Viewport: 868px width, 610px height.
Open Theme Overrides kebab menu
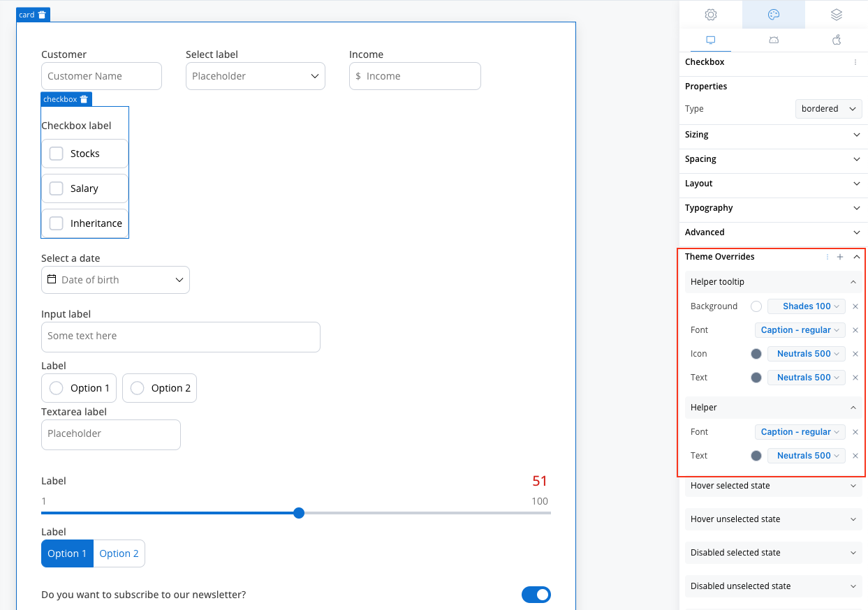tap(827, 257)
